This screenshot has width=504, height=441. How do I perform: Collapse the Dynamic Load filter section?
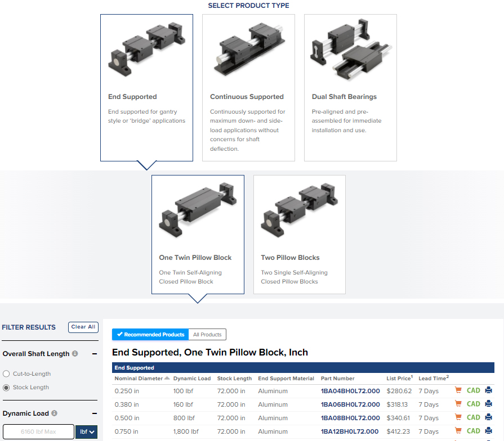94,413
